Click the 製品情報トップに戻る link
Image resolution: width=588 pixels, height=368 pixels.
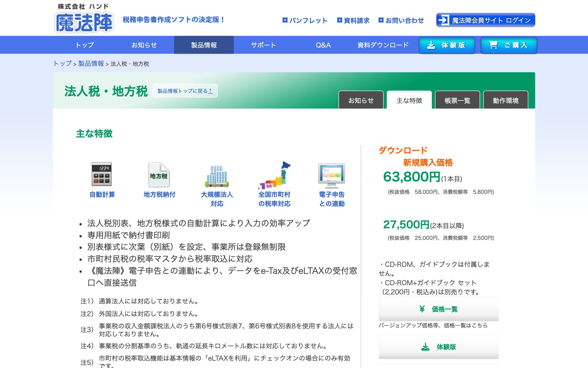(185, 91)
